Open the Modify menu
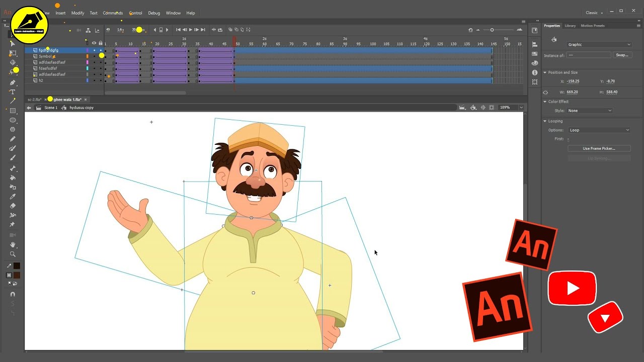 point(78,13)
